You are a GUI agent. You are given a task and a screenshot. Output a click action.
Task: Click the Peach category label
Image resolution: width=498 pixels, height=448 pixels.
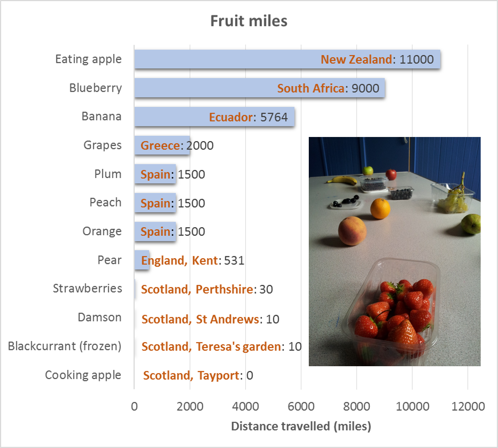click(105, 202)
